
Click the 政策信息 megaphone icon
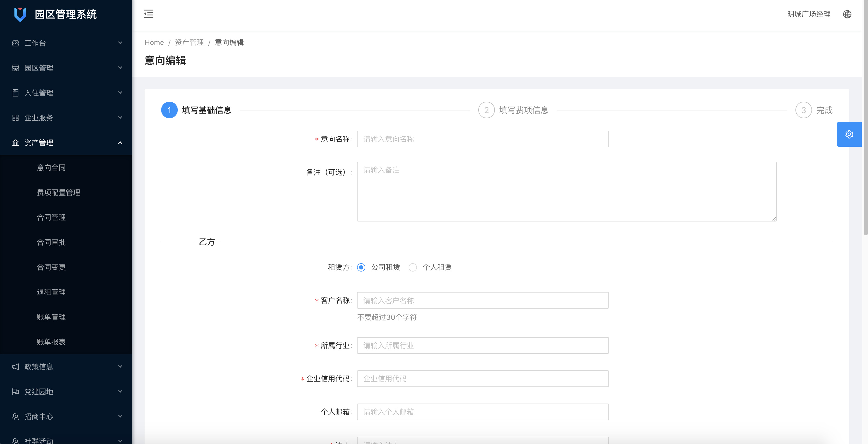pyautogui.click(x=16, y=367)
